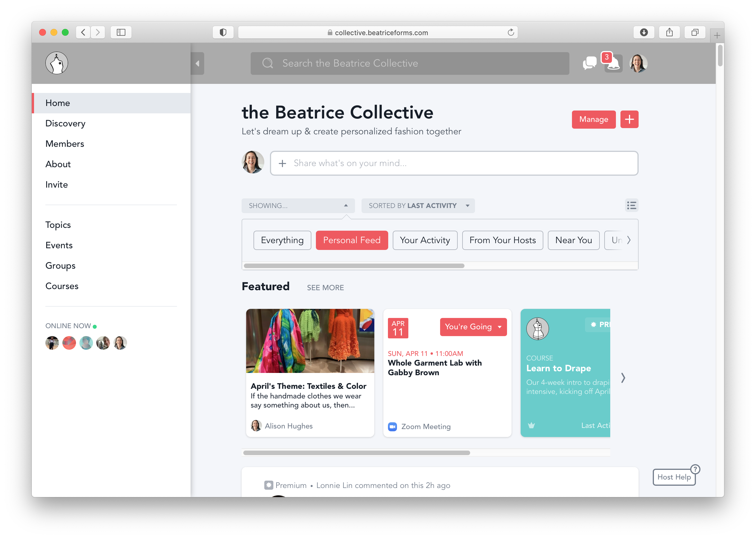The height and width of the screenshot is (539, 756).
Task: Open the Learn to Drape course
Action: [x=558, y=368]
